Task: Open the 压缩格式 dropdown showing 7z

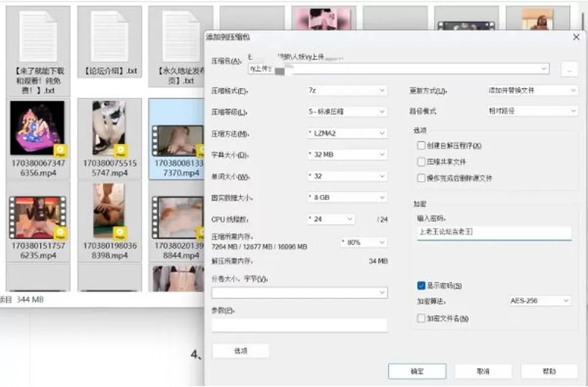Action: (347, 91)
